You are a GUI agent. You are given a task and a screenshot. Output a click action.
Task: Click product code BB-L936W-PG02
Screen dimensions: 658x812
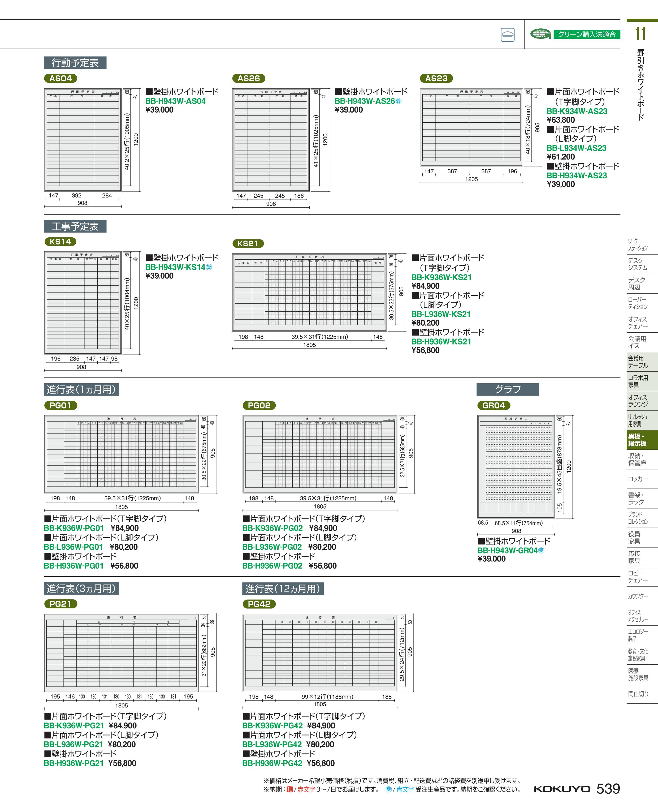click(x=272, y=547)
